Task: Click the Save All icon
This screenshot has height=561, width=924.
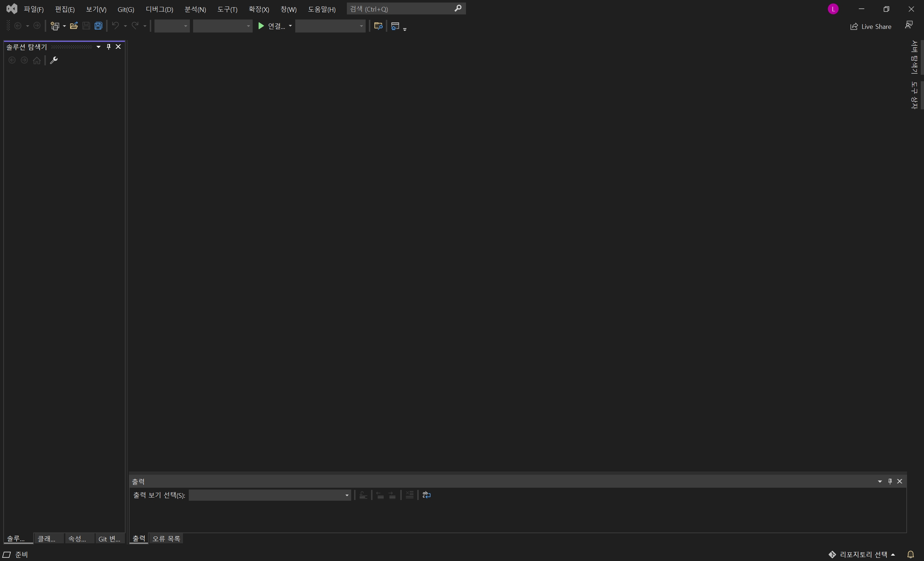Action: point(98,26)
